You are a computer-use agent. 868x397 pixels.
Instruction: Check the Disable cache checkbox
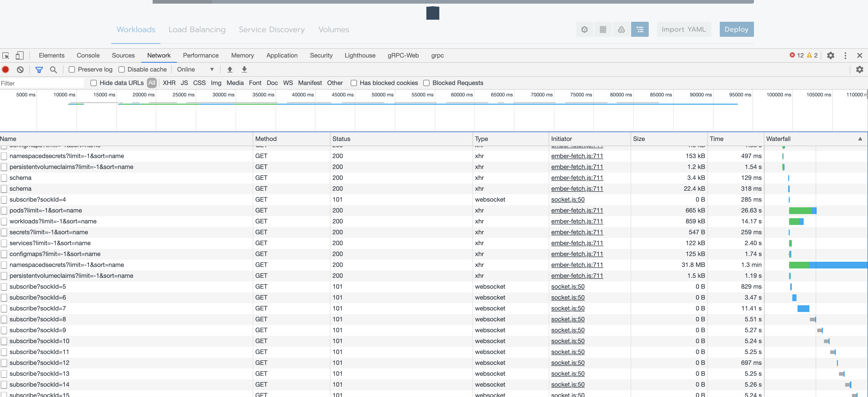[x=121, y=69]
